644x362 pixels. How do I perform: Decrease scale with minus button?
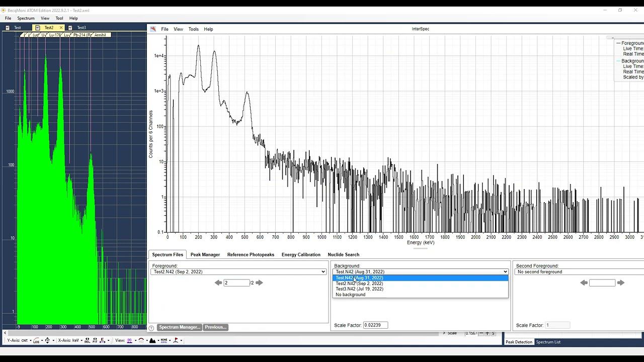click(481, 333)
